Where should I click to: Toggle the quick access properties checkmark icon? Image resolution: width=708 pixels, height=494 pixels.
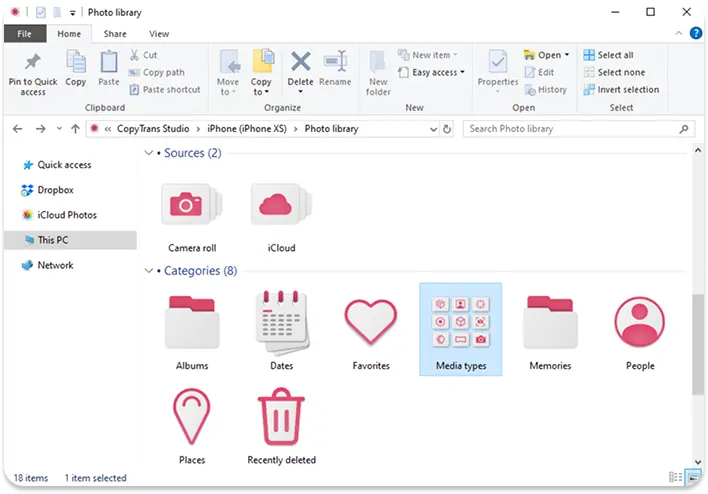coord(41,13)
